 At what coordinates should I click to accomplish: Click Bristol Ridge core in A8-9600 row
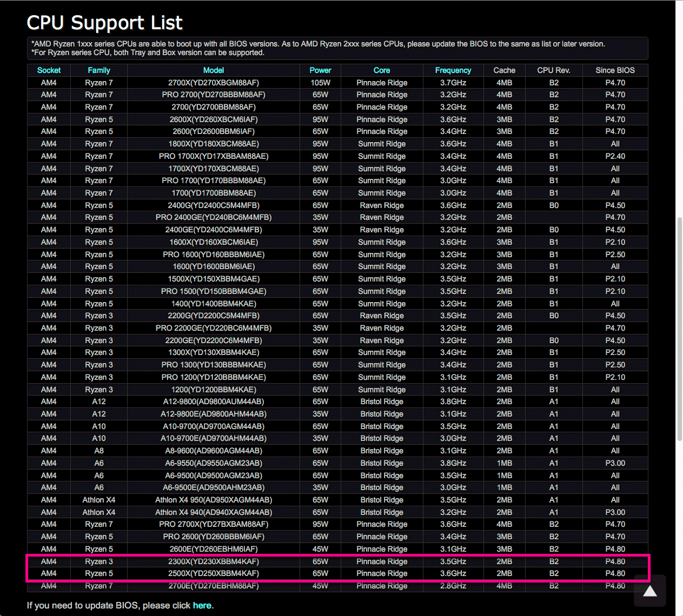click(382, 451)
